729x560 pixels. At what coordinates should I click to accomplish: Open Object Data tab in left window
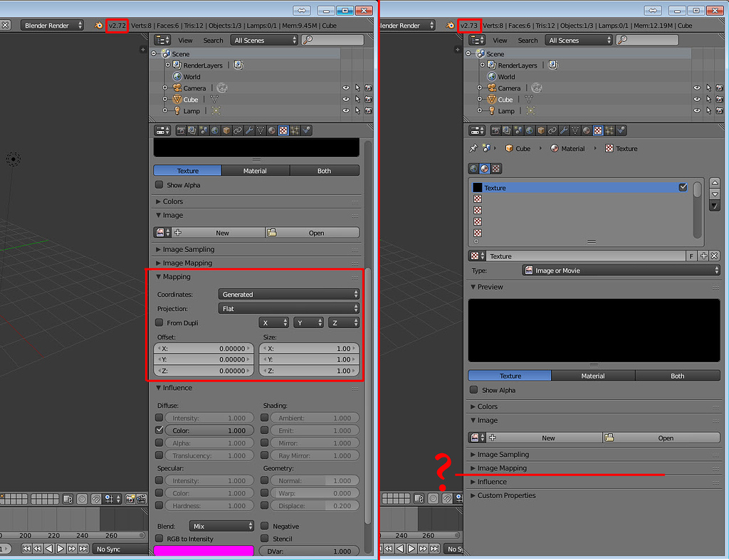point(261,131)
